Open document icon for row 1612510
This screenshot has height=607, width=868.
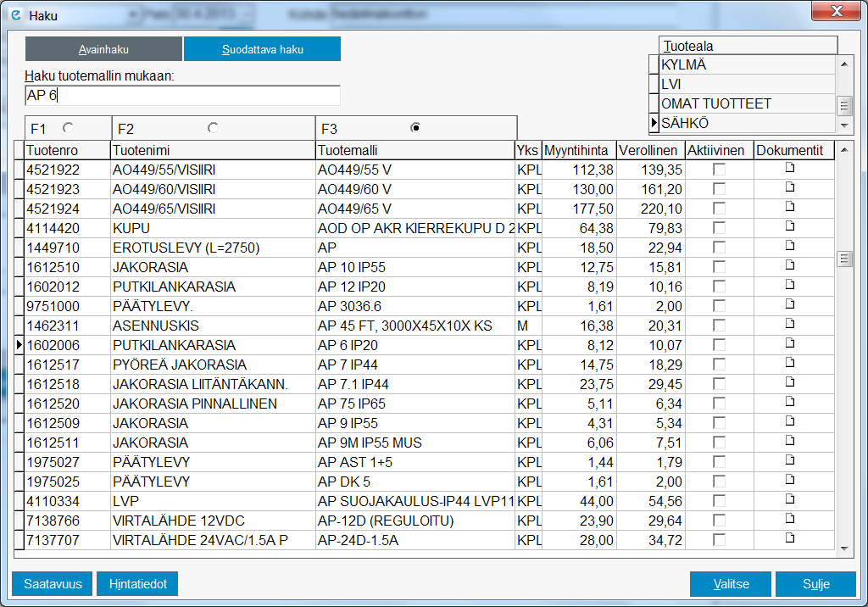tap(790, 265)
